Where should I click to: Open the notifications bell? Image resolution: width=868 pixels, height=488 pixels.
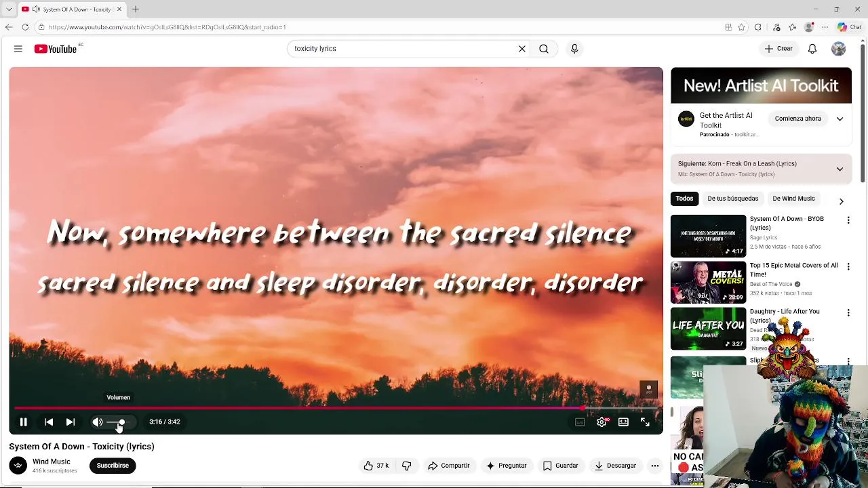click(x=812, y=49)
